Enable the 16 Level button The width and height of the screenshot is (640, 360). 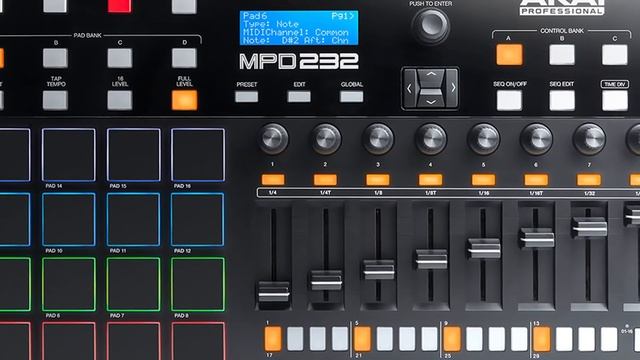120,100
